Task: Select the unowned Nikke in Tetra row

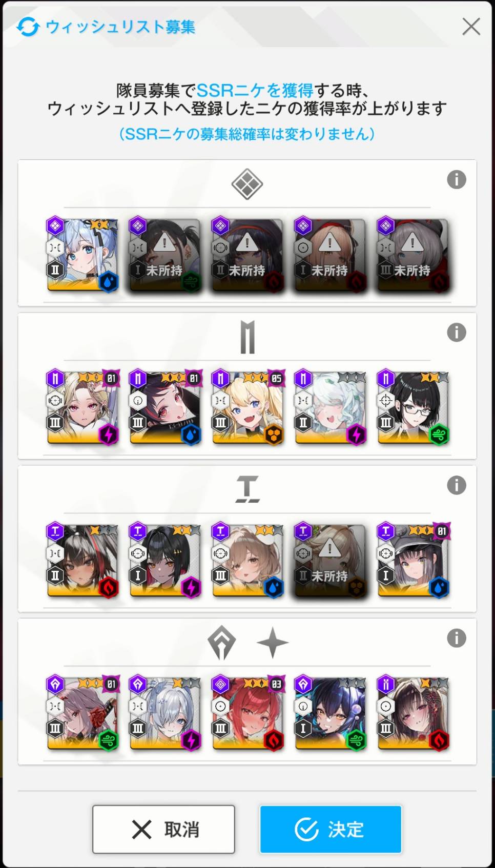Action: [330, 561]
